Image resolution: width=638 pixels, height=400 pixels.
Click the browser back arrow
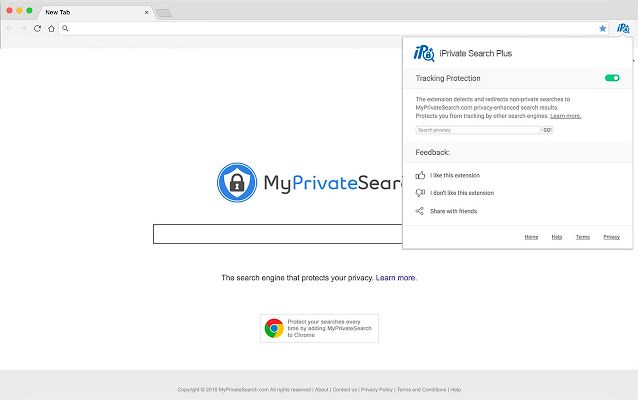[x=9, y=28]
